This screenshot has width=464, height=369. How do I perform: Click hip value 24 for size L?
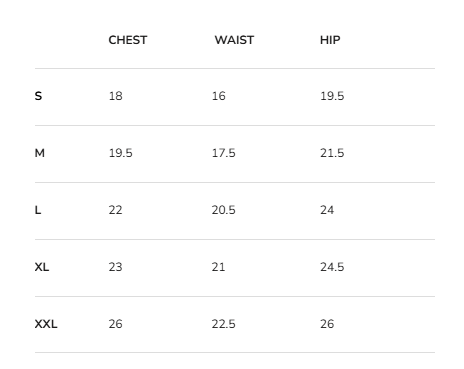327,210
